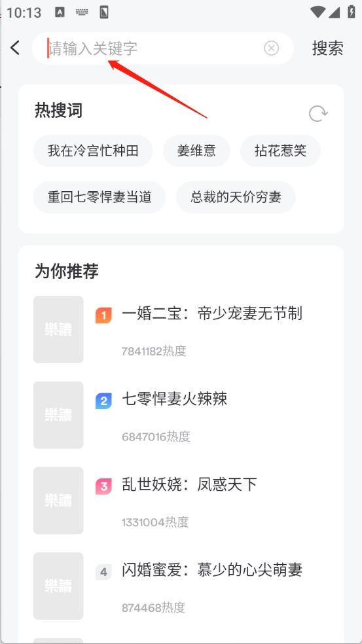Click the rank 4 grey badge
The width and height of the screenshot is (362, 644).
[103, 572]
